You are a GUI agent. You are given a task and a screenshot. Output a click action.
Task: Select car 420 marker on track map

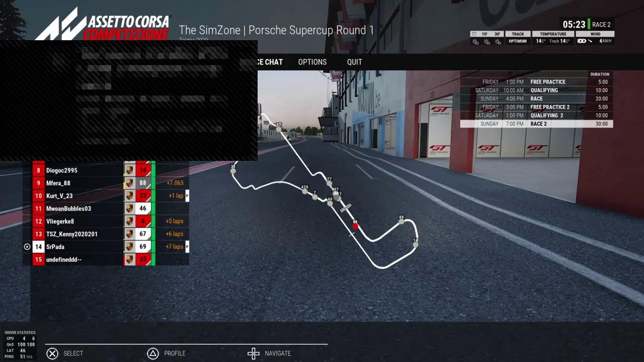click(304, 191)
